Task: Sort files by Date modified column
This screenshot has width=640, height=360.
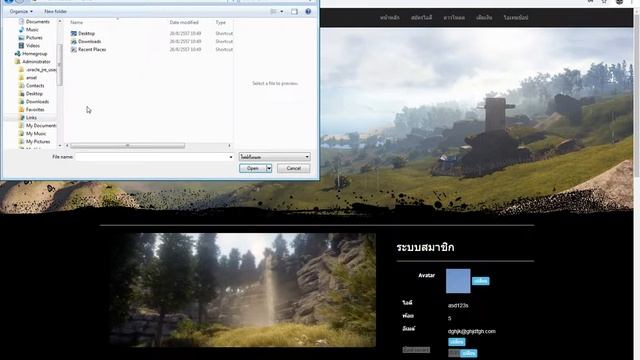Action: [x=184, y=22]
